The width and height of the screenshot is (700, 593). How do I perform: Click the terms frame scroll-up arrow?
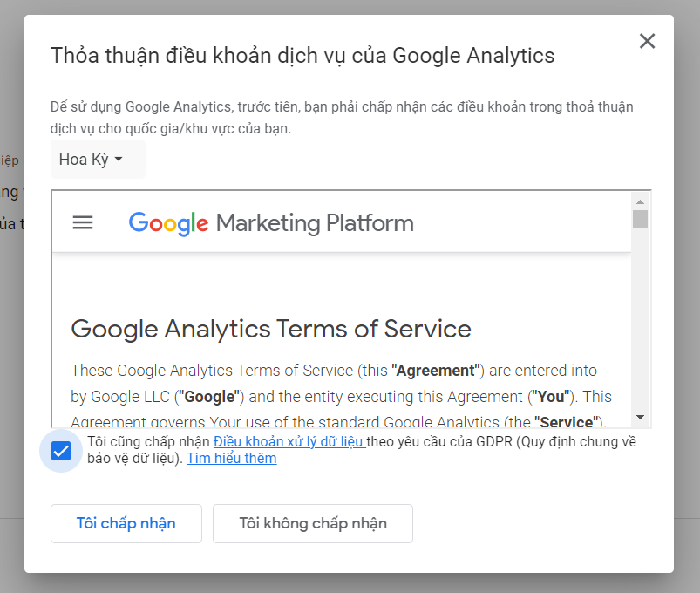(x=640, y=200)
